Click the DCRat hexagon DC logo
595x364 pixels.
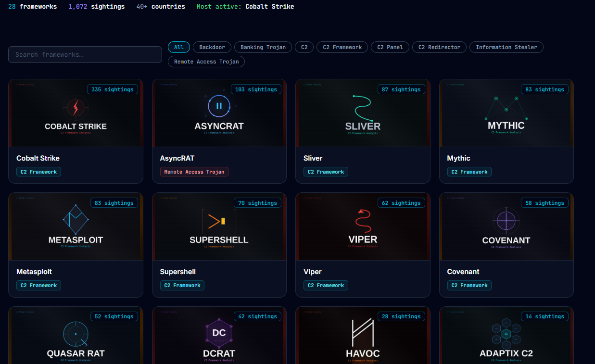point(219,333)
